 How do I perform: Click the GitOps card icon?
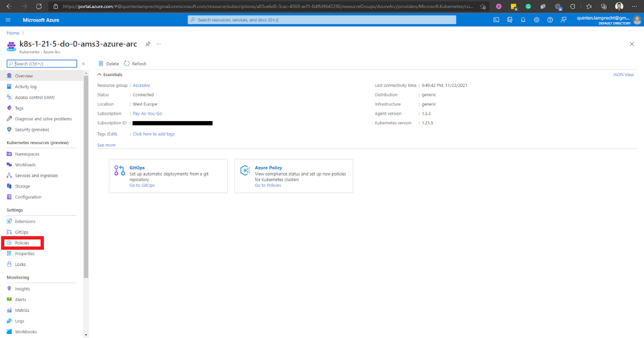pos(119,170)
